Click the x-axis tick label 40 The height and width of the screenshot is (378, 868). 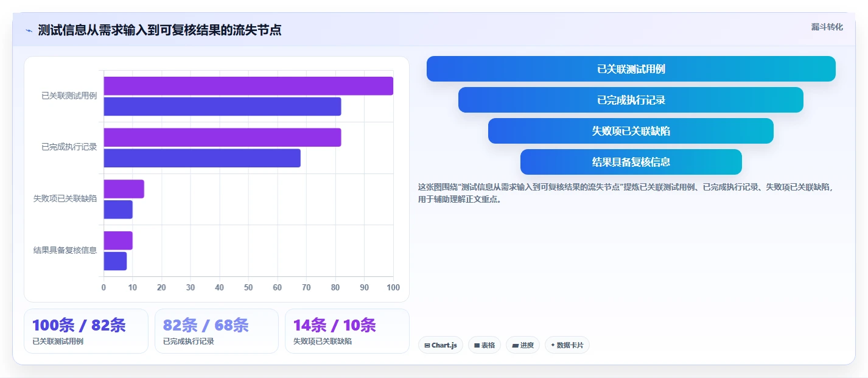pyautogui.click(x=220, y=287)
